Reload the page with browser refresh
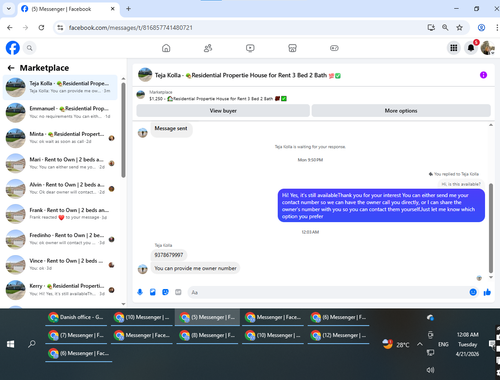Screen dimensions: 500x380 click(41, 28)
